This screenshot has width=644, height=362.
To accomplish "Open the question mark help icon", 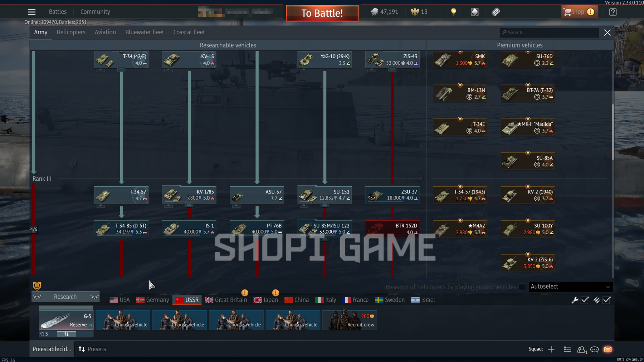I will [x=613, y=12].
